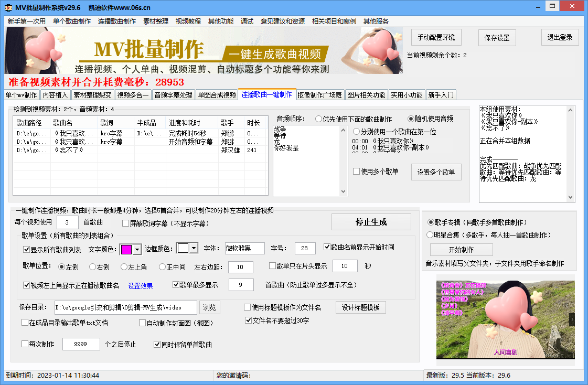Screen dimensions: 588x385
Task: Click the 设计标题模板 button
Action: point(361,307)
